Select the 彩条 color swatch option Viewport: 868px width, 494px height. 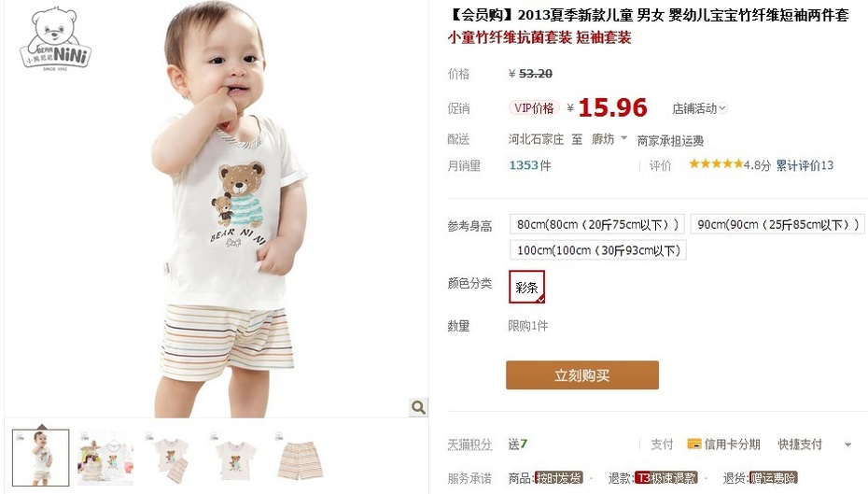point(527,287)
